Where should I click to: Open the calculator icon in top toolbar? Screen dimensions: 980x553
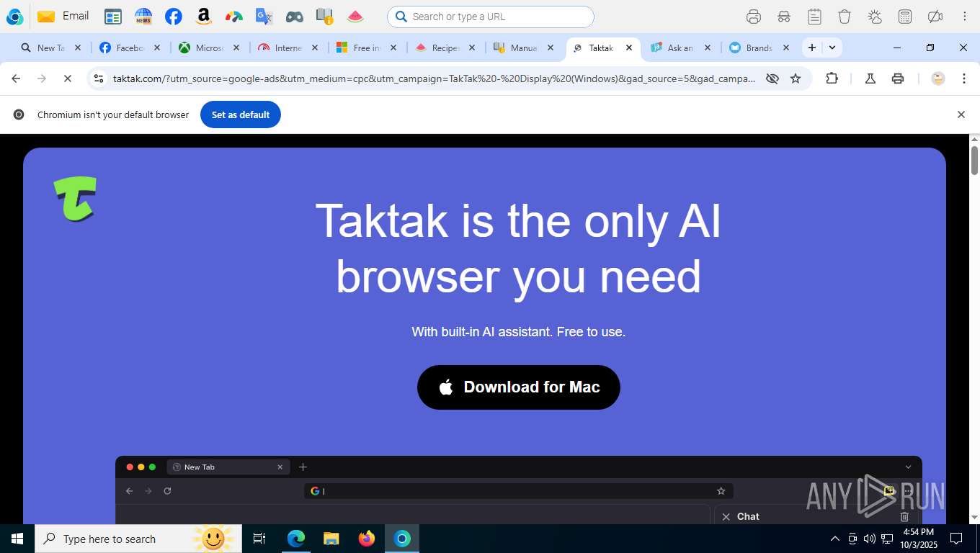point(905,17)
